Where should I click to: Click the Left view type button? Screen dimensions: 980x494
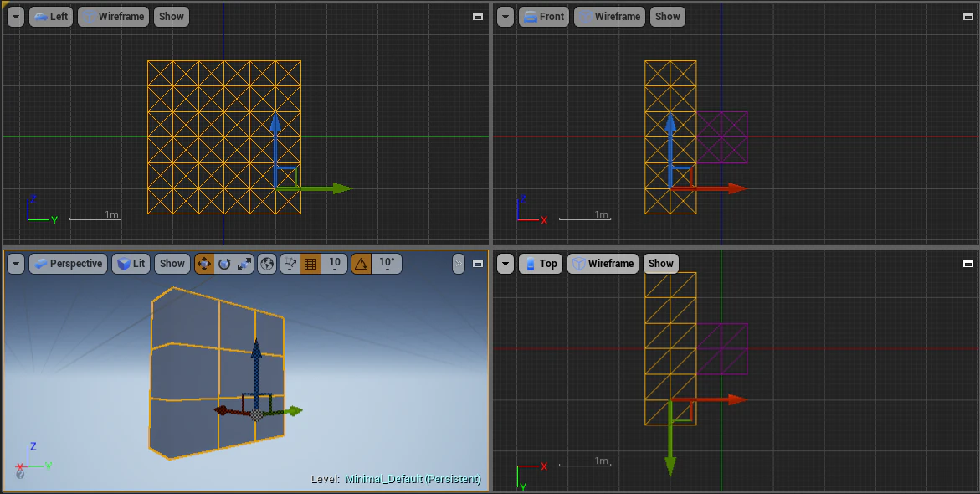(51, 16)
